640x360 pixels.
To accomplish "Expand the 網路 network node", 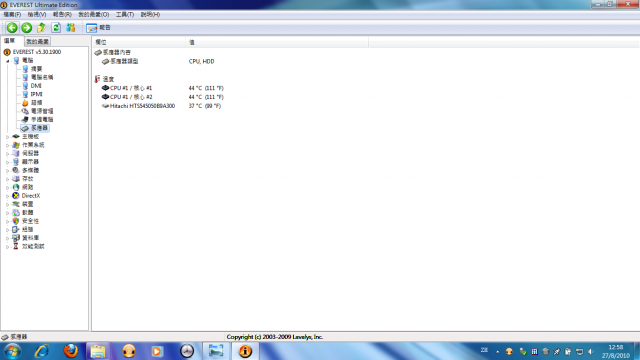I will [7, 188].
